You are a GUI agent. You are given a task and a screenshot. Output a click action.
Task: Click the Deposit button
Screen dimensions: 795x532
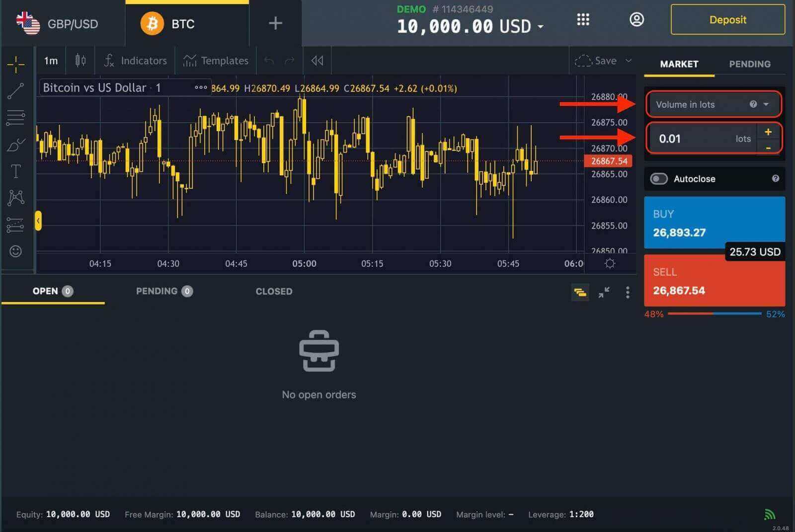click(x=727, y=20)
